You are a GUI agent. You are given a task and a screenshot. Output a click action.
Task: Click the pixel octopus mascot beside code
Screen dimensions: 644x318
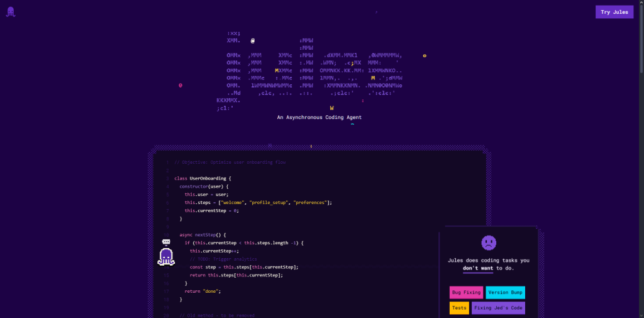166,257
